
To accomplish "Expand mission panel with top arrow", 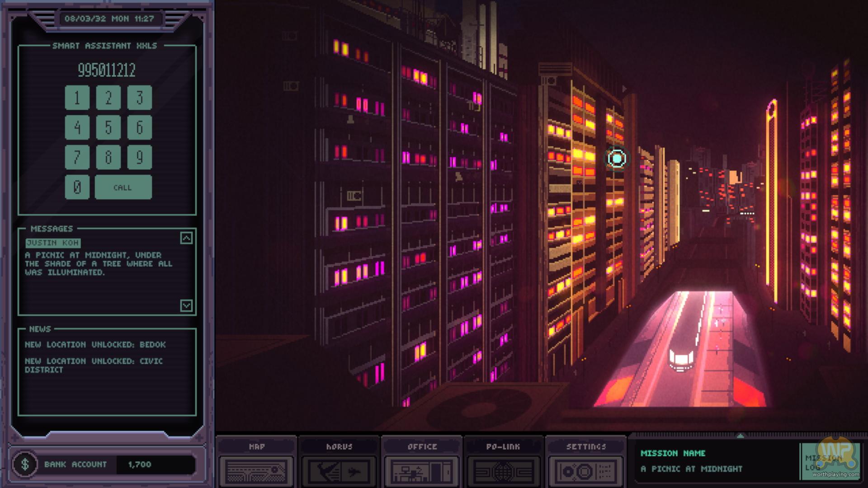I will pos(740,436).
